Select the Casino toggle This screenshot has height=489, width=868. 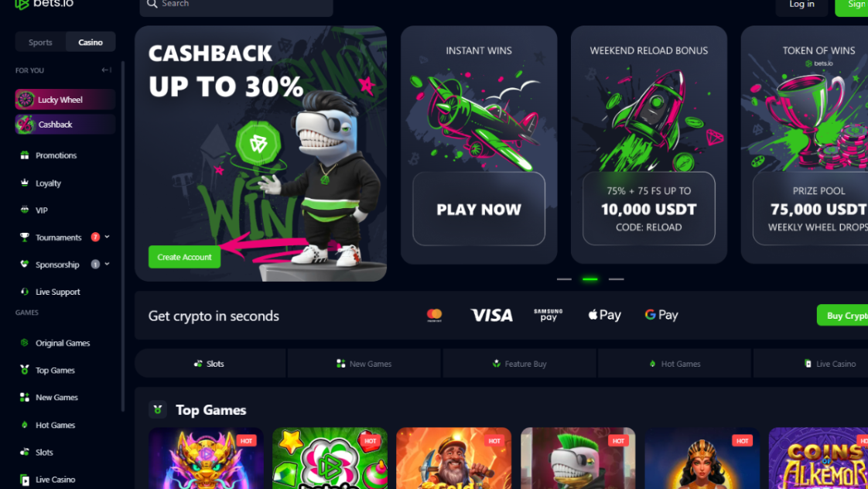pos(91,42)
